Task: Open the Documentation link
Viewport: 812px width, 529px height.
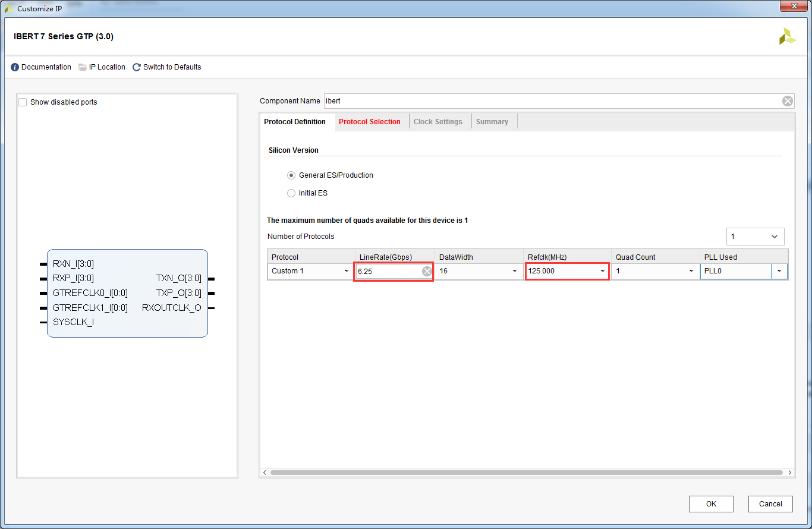Action: [46, 67]
